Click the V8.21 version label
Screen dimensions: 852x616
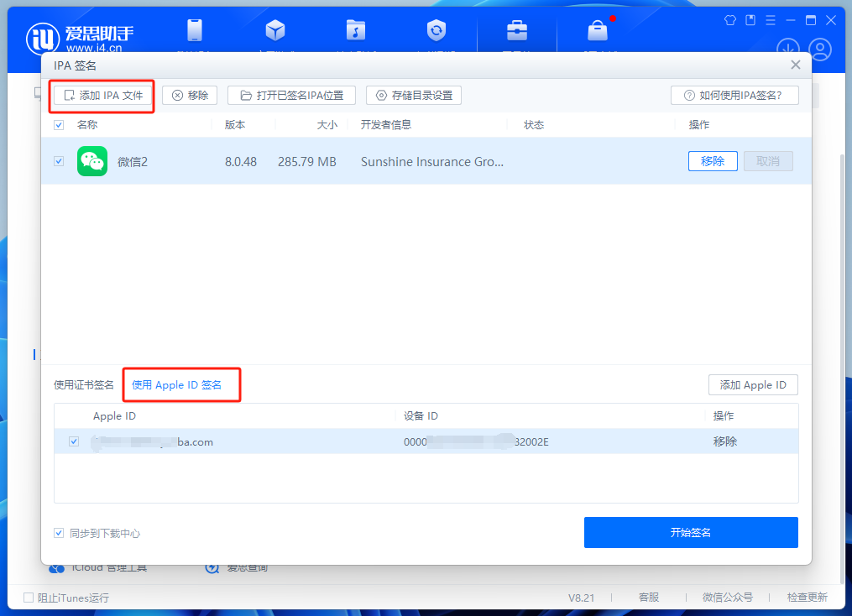pos(582,598)
